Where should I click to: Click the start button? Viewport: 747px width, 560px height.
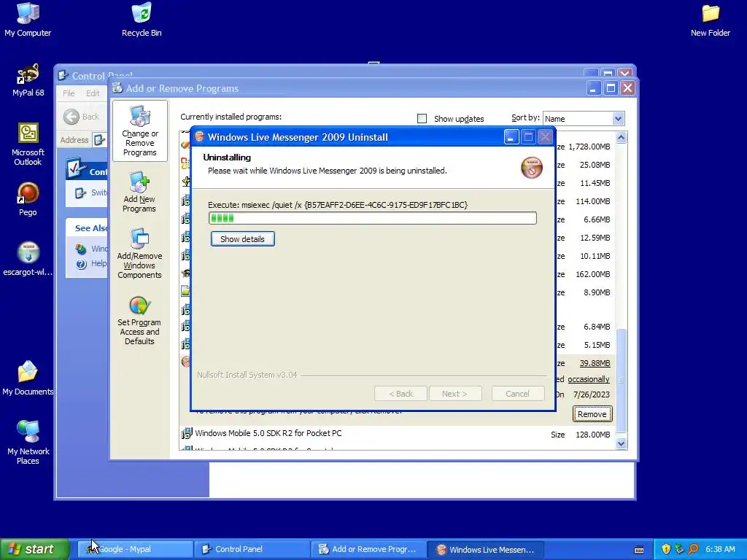click(34, 549)
